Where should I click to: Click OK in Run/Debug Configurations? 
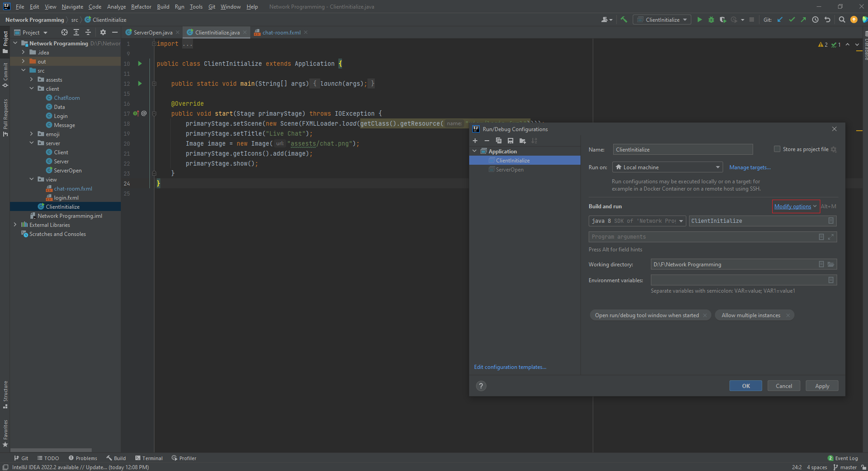746,386
